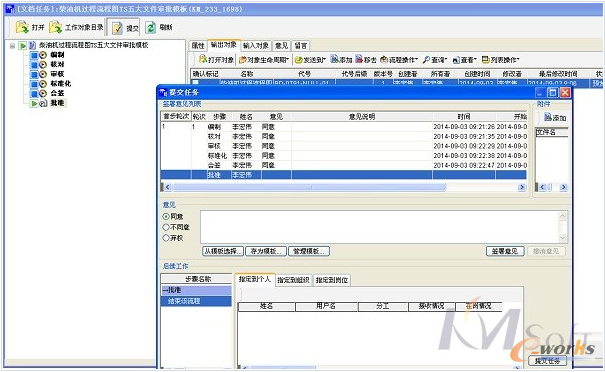Click the 提交 (Submit) toolbar icon
The height and width of the screenshot is (372, 605).
[x=117, y=28]
